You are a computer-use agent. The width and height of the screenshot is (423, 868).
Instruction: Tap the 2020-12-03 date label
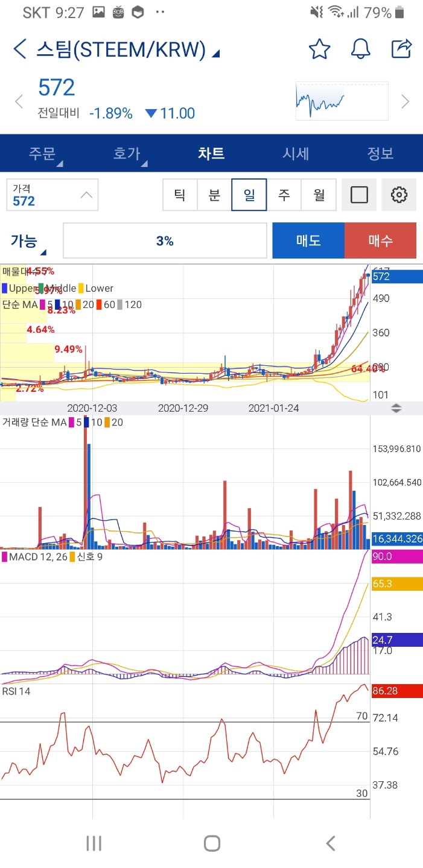pyautogui.click(x=92, y=408)
